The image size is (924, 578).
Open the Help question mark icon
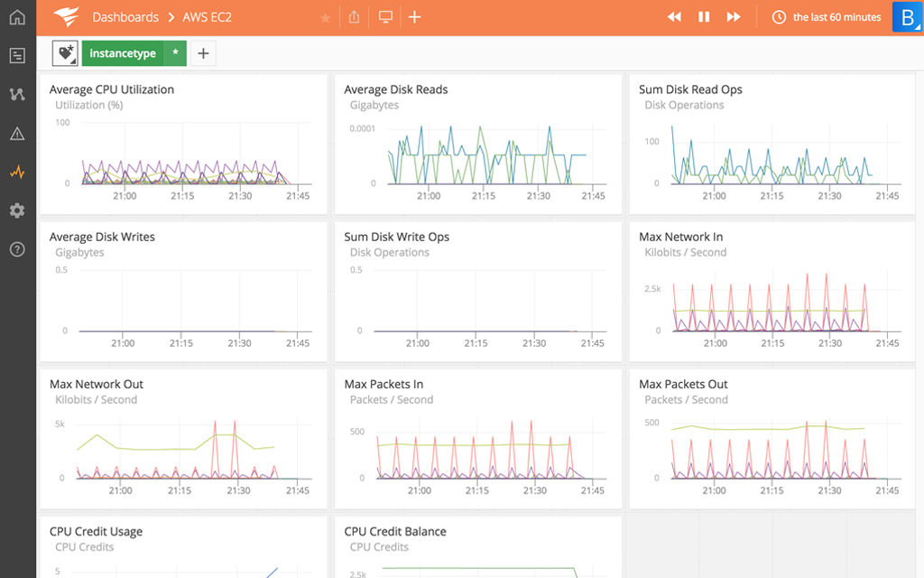17,249
